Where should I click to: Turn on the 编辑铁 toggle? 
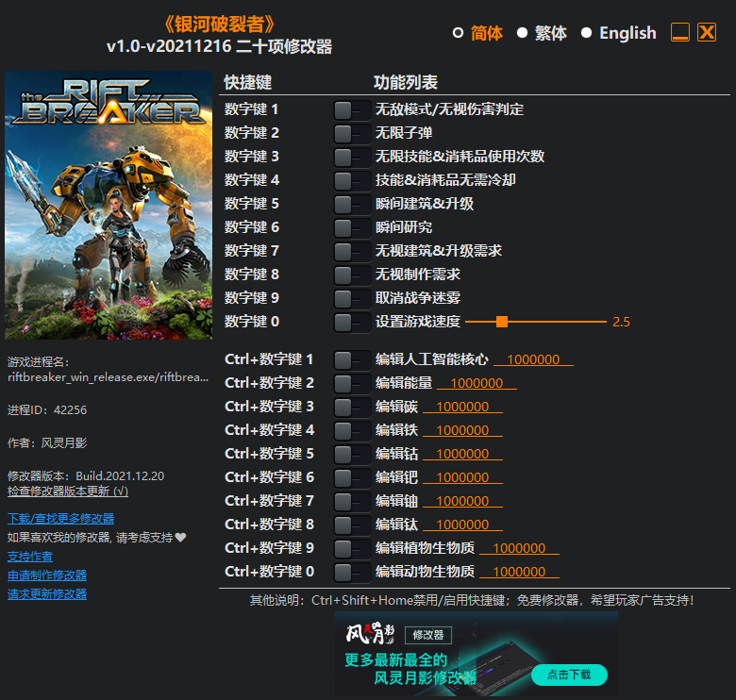pyautogui.click(x=352, y=431)
